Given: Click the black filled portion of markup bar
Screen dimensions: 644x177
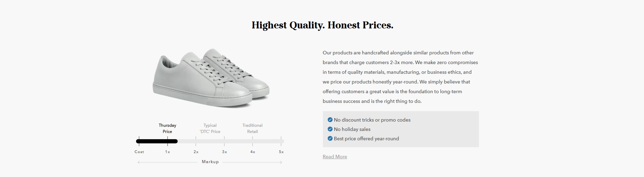Looking at the screenshot, I should [x=157, y=141].
